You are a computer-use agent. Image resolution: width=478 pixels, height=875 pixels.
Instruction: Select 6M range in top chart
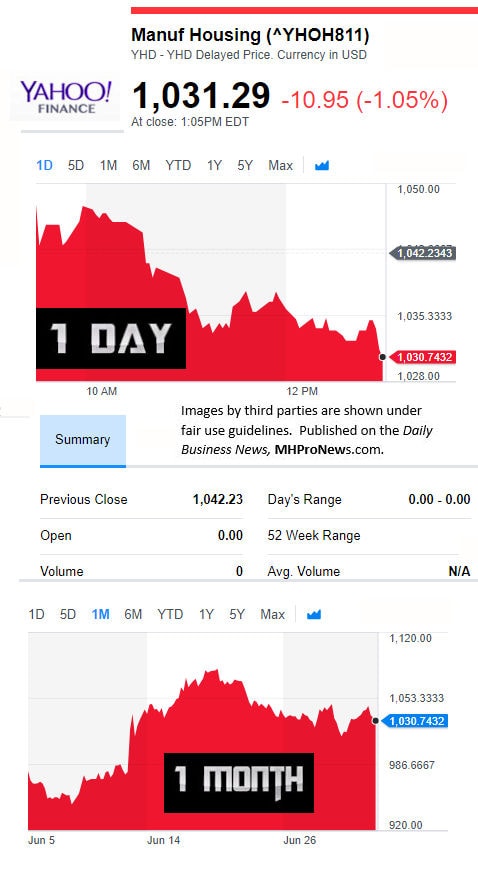pyautogui.click(x=141, y=166)
